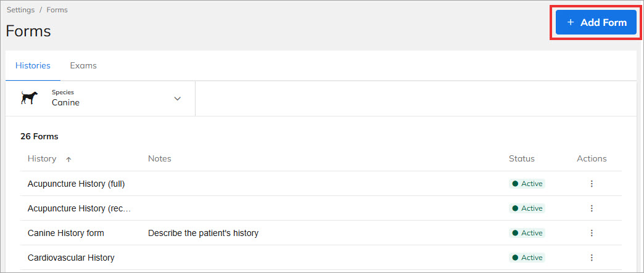
Task: Select the Histories tab
Action: pyautogui.click(x=33, y=65)
